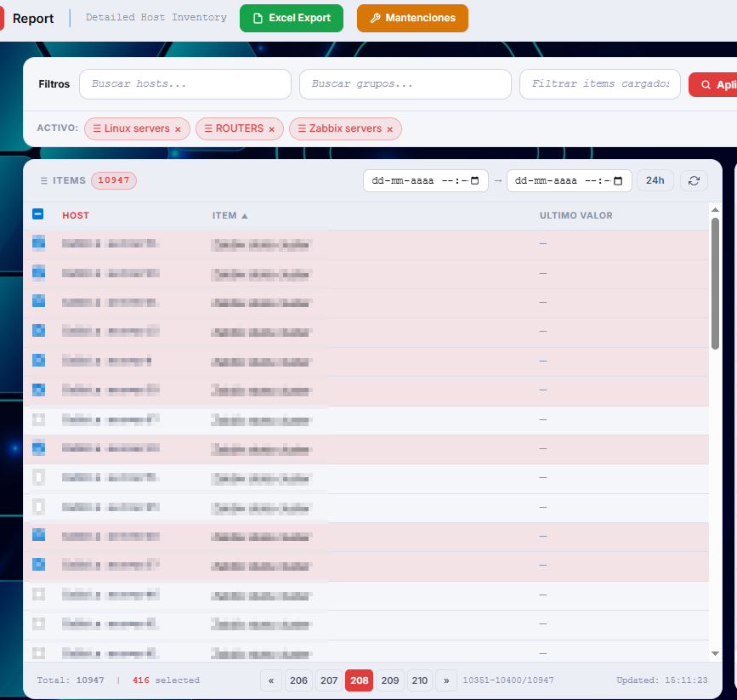The image size is (737, 700).
Task: Focus the Buscar hosts search field
Action: pyautogui.click(x=185, y=83)
